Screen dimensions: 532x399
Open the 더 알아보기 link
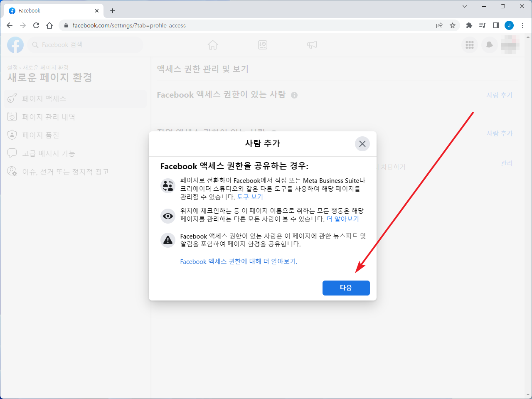point(342,219)
